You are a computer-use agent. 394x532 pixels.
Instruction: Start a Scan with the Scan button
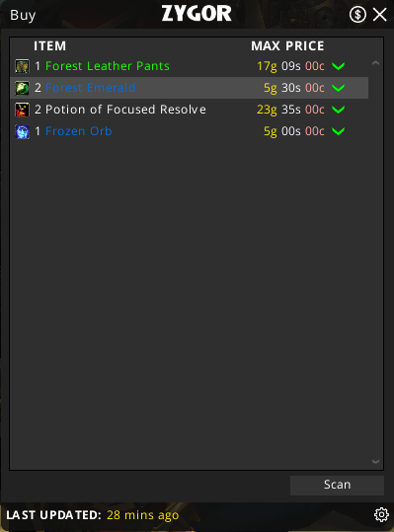pyautogui.click(x=337, y=485)
